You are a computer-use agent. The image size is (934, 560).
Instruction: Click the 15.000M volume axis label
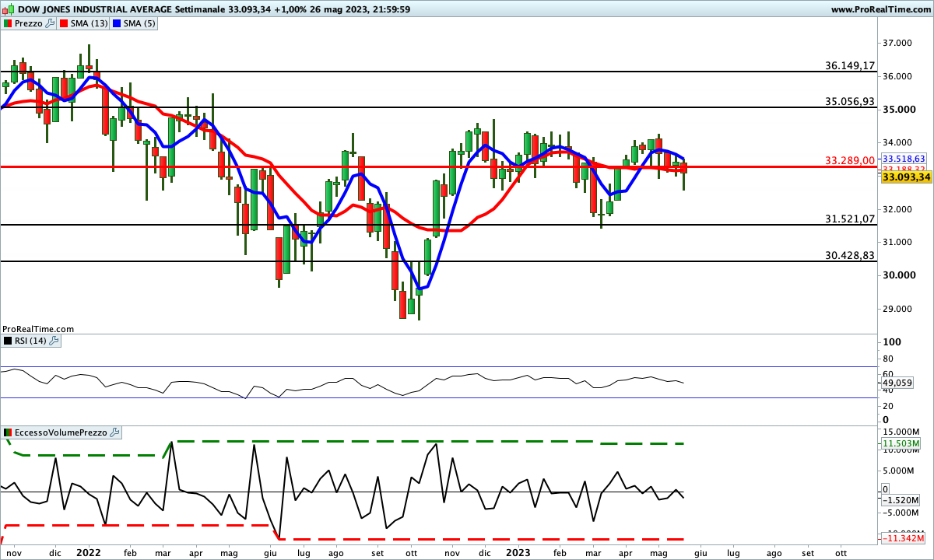901,432
